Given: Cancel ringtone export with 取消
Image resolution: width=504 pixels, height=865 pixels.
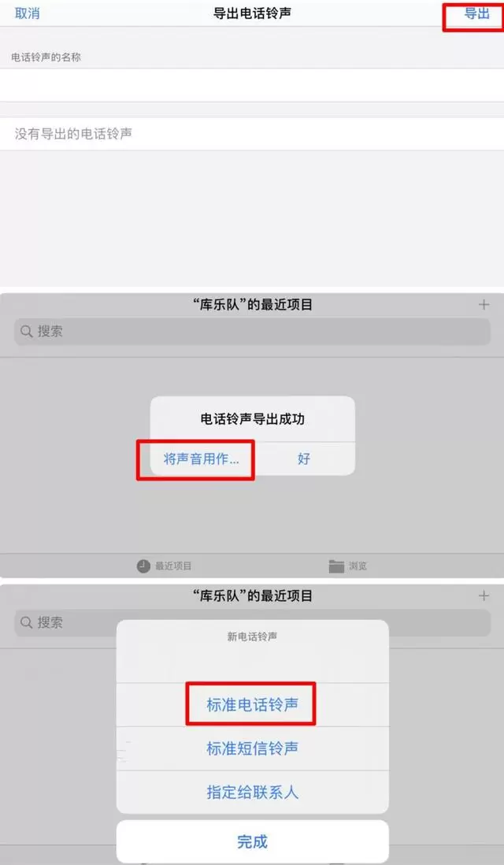Looking at the screenshot, I should coord(27,14).
